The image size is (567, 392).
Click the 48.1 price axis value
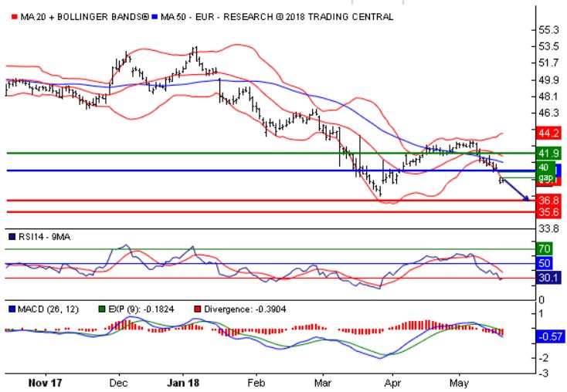pyautogui.click(x=548, y=96)
